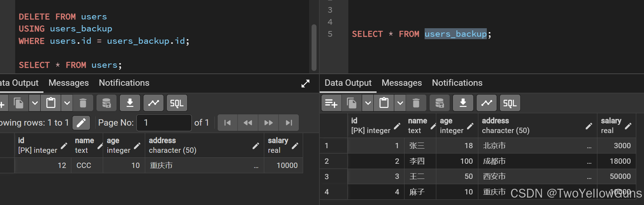Select row 2 header in right table
Viewport: 644px width, 205px height.
333,161
